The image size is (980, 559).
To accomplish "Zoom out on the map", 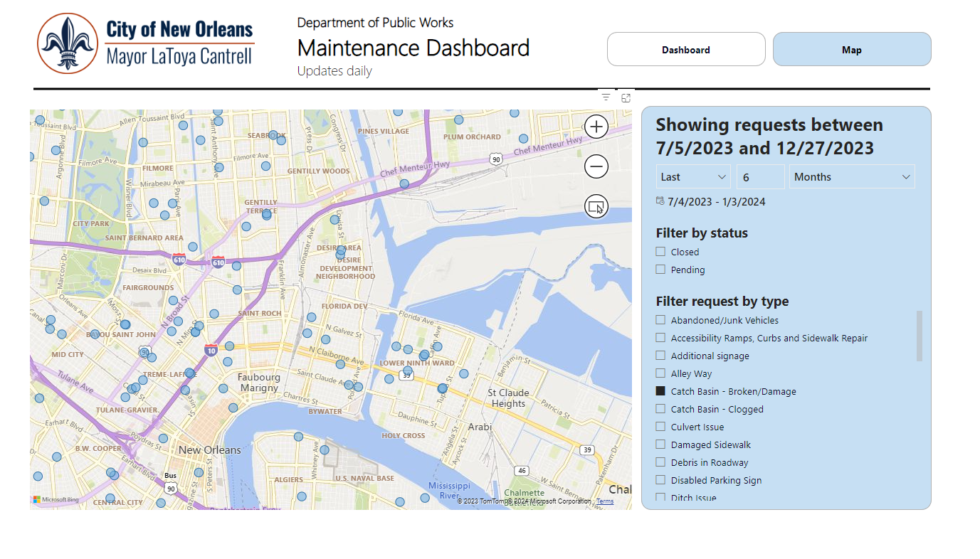I will click(596, 166).
